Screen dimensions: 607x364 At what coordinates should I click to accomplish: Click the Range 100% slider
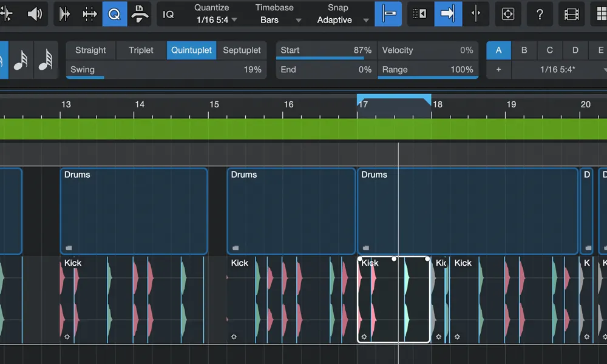click(x=428, y=70)
